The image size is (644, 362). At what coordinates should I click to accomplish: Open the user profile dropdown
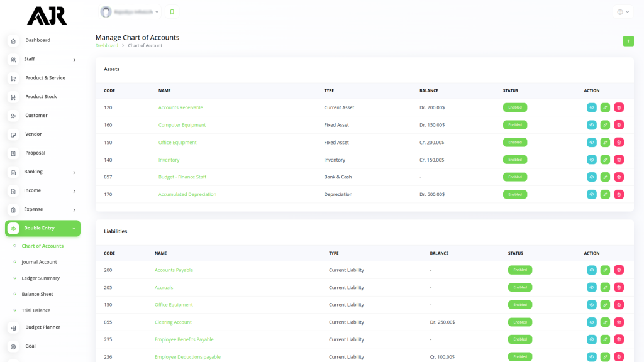(130, 12)
